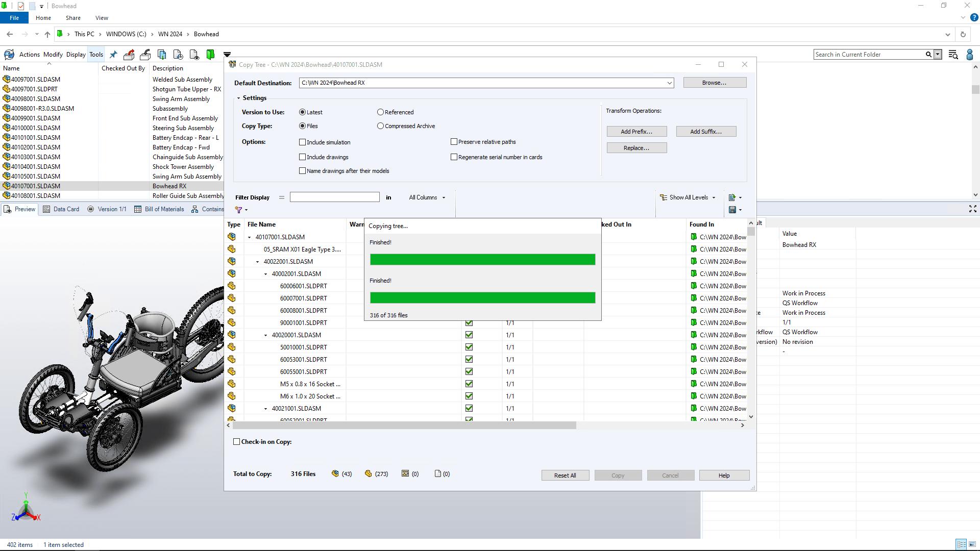The width and height of the screenshot is (980, 551).
Task: Enable Include drawings option
Action: coord(303,157)
